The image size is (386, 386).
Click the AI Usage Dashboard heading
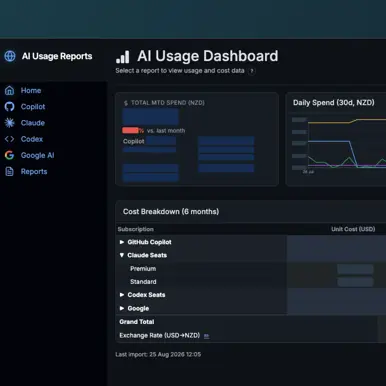tap(208, 56)
